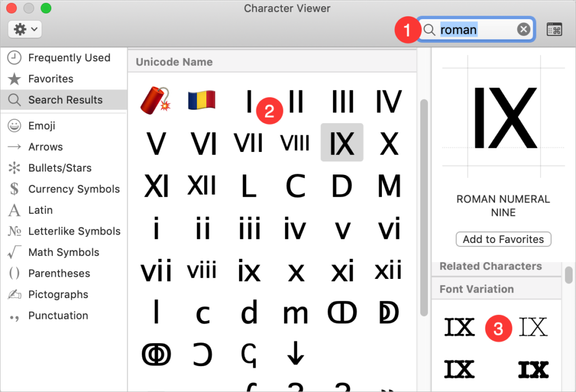Select Roman numeral five hundred D
The image size is (576, 392).
pyautogui.click(x=342, y=186)
